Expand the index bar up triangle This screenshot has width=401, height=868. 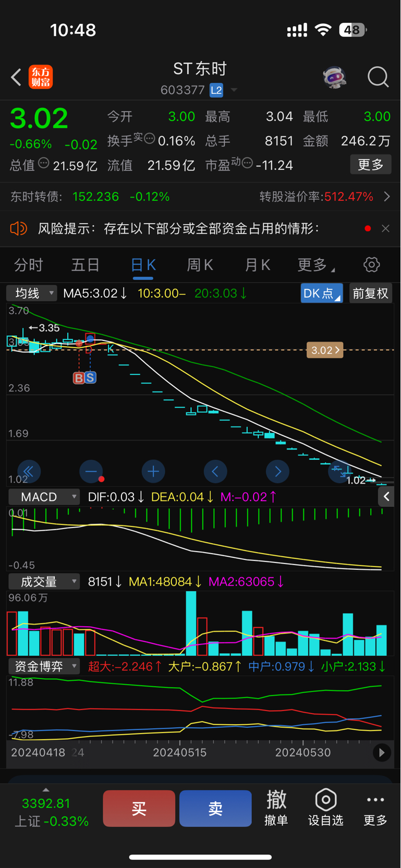point(46,790)
